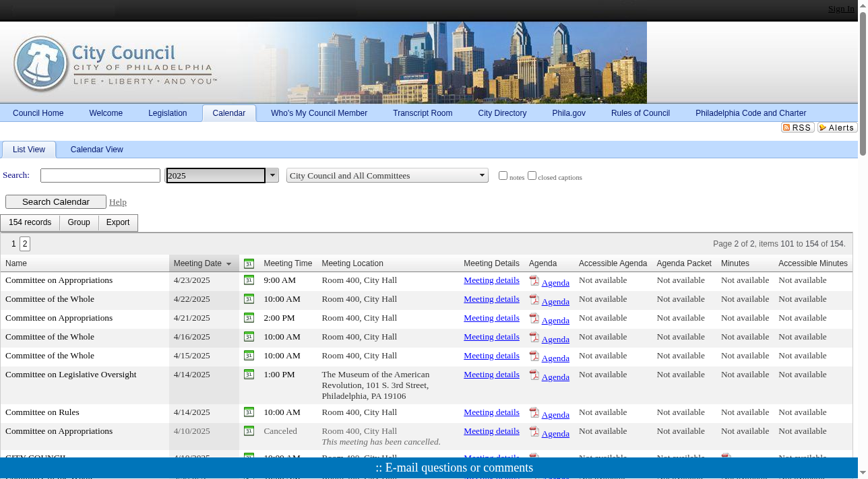Open Phila.gov menu item
Screen dimensions: 868x479
point(569,113)
